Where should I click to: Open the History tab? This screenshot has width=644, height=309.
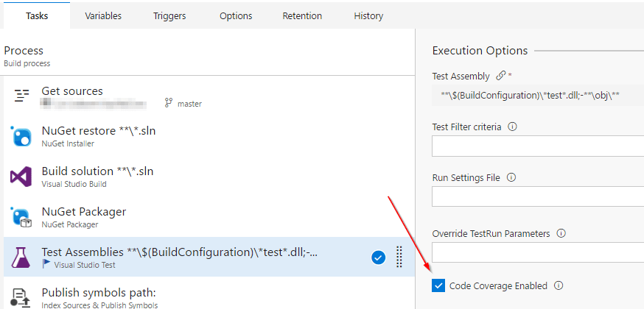tap(368, 15)
